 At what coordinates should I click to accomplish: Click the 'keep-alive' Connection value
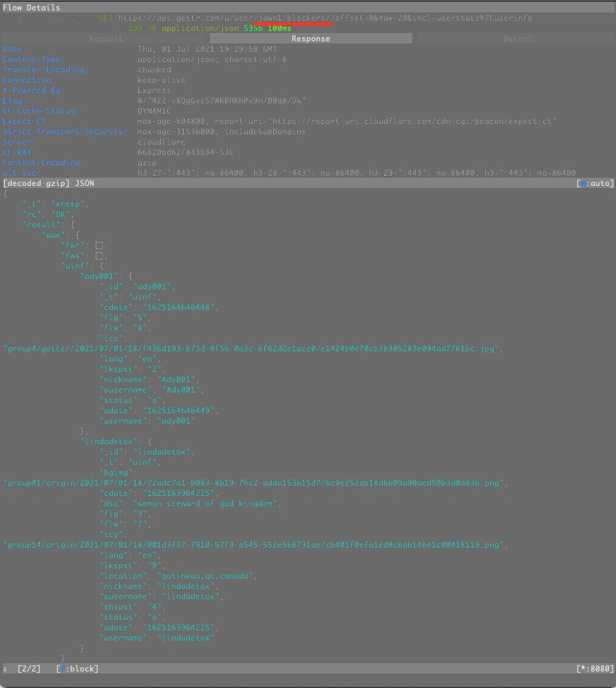coord(161,81)
